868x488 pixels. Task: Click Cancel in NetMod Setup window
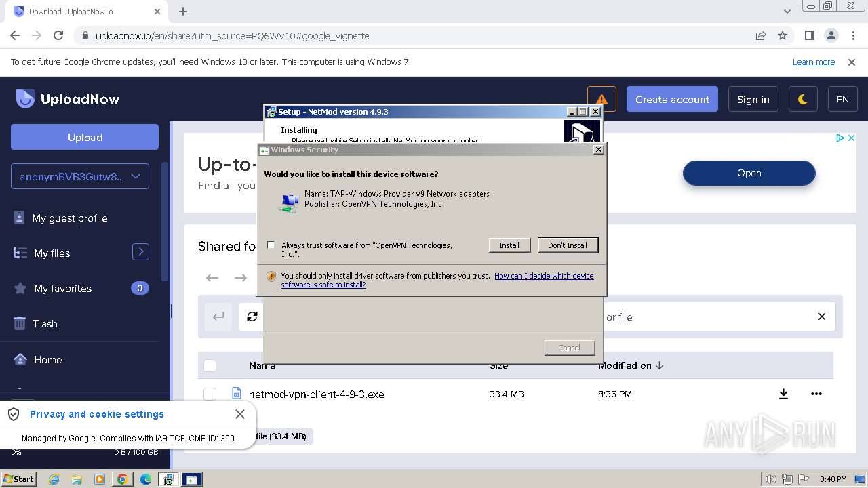pos(569,348)
